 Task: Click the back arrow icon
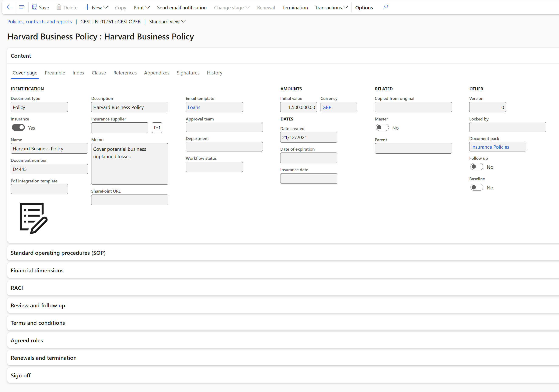[10, 7]
